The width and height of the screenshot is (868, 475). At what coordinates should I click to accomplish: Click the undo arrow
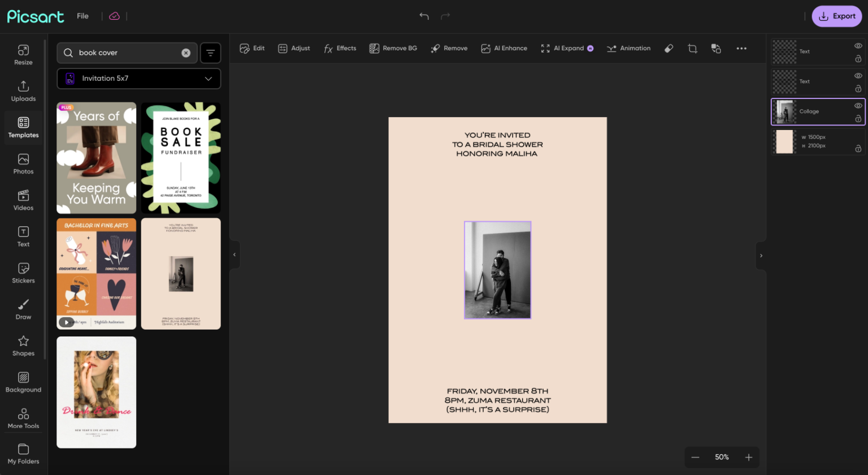(x=424, y=16)
